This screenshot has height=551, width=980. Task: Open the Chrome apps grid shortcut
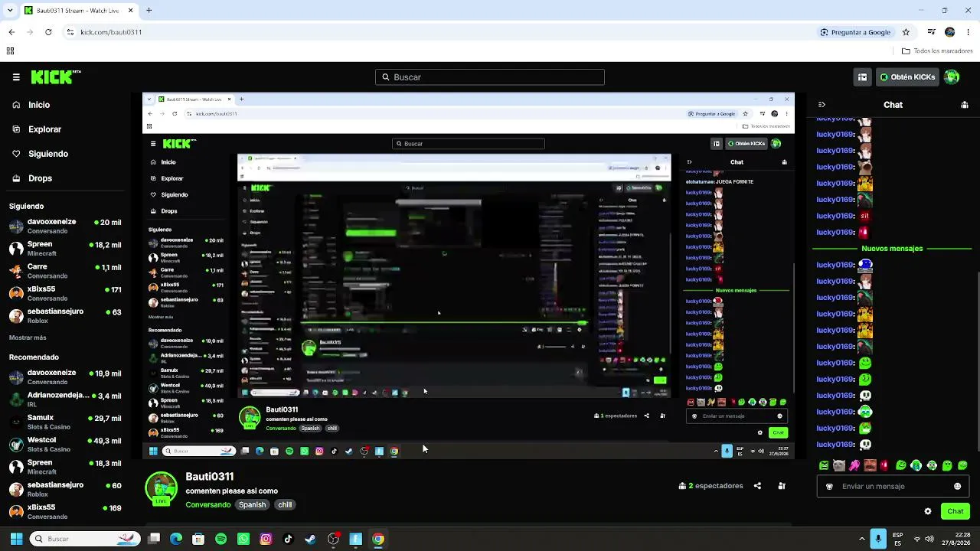click(x=10, y=51)
